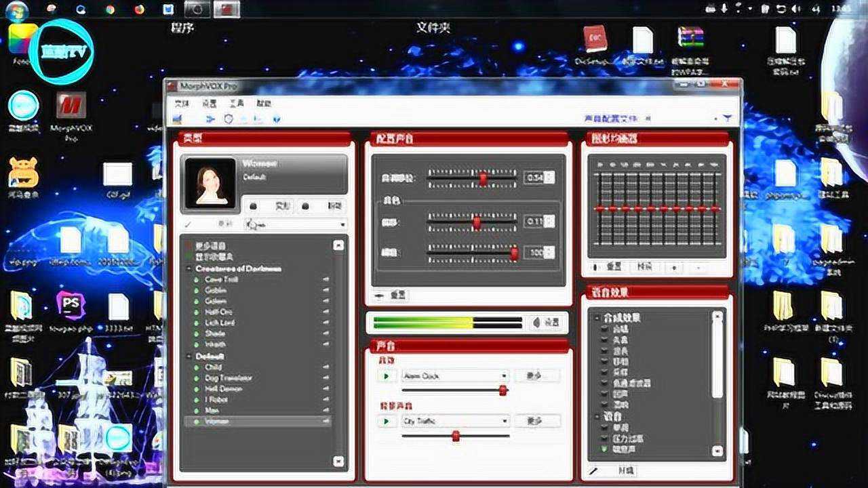Collapse the Creatures of Darkness voice group

[187, 268]
